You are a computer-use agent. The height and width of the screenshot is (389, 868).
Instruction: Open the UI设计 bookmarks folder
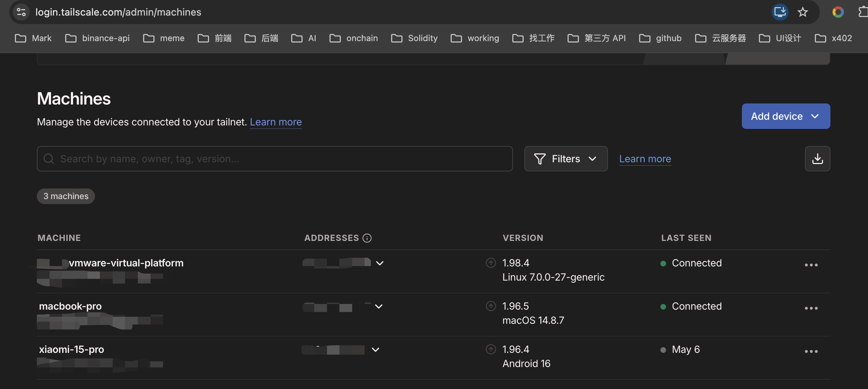tap(780, 38)
